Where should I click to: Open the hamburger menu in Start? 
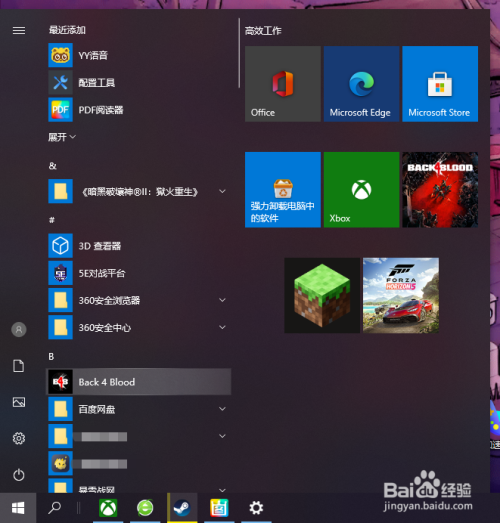pyautogui.click(x=19, y=31)
